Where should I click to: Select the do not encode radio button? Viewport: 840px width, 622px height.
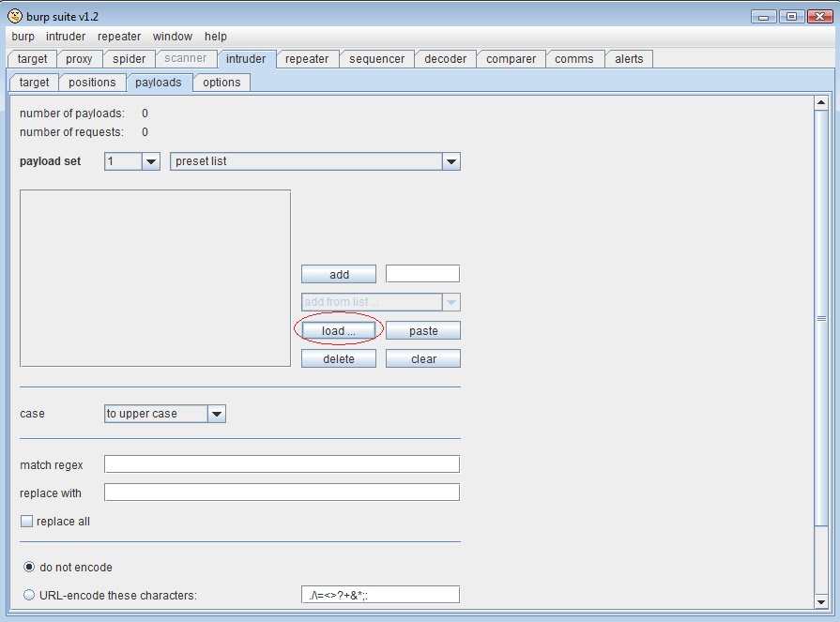(29, 567)
